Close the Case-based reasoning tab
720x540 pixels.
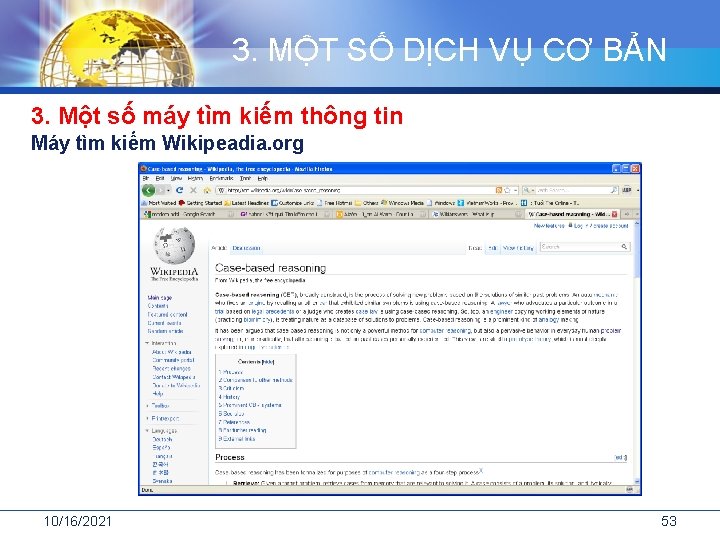point(615,214)
